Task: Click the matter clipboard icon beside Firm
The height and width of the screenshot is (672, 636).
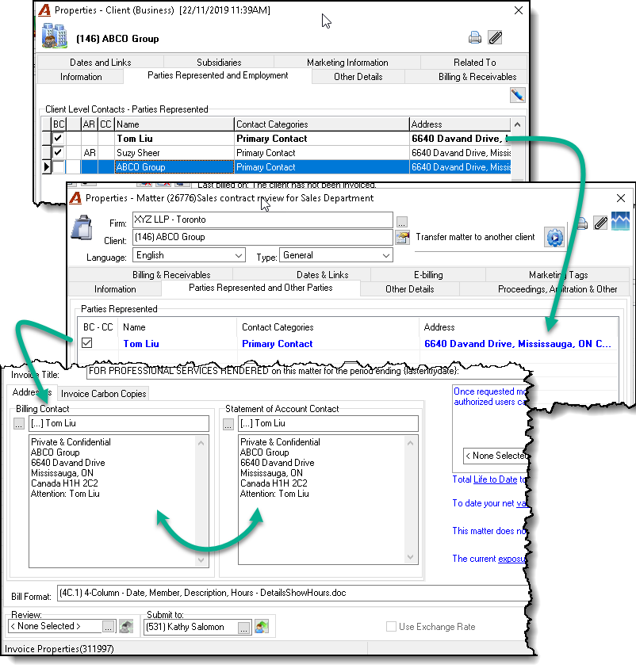Action: [x=82, y=227]
